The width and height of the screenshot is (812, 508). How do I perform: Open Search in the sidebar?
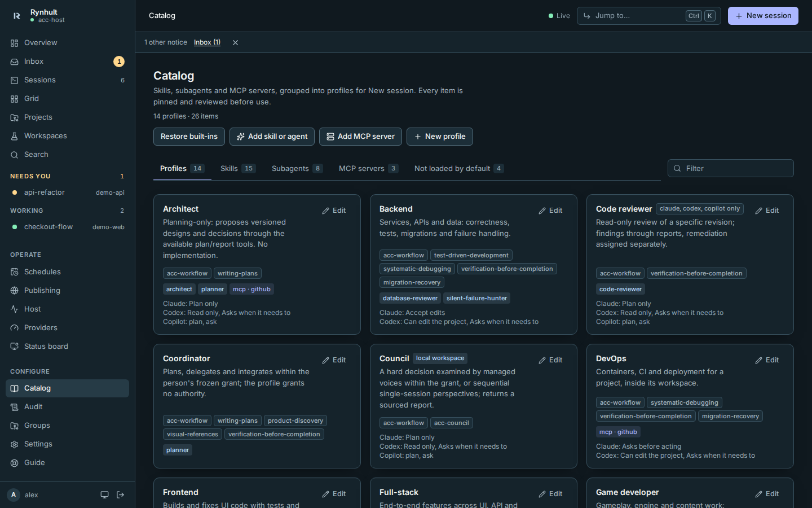click(x=67, y=155)
